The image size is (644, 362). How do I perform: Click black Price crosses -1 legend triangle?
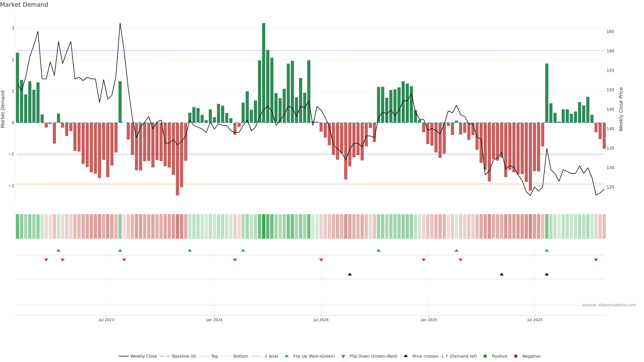click(x=406, y=356)
